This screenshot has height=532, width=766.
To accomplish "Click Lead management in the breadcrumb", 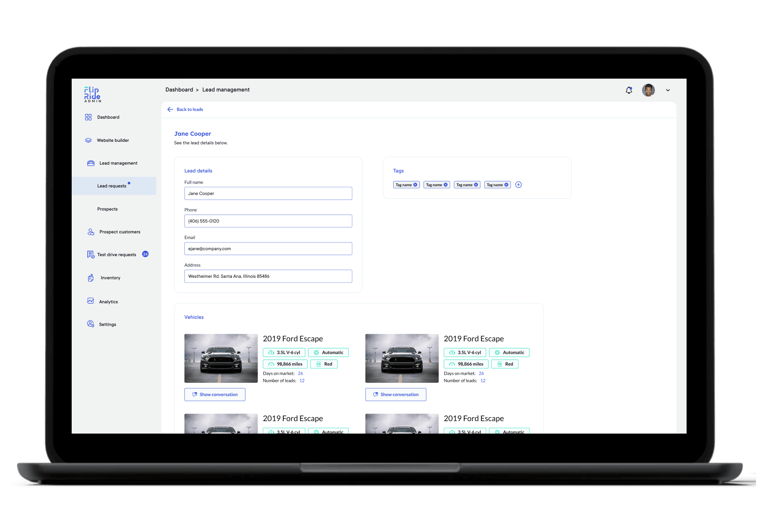I will click(226, 90).
